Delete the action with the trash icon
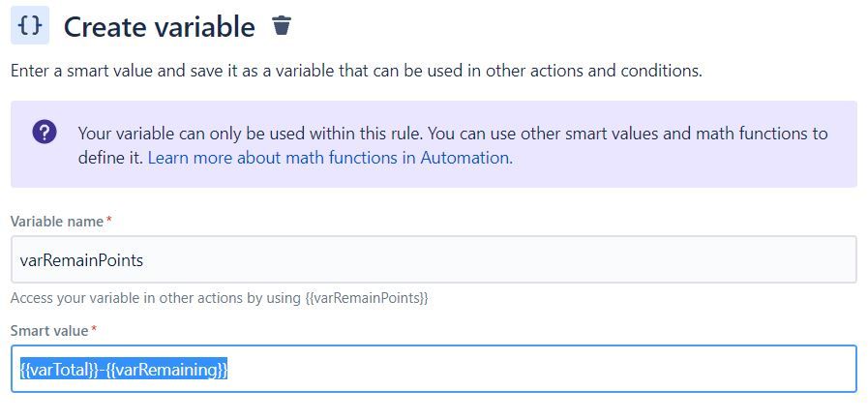Image resolution: width=868 pixels, height=420 pixels. [x=282, y=25]
